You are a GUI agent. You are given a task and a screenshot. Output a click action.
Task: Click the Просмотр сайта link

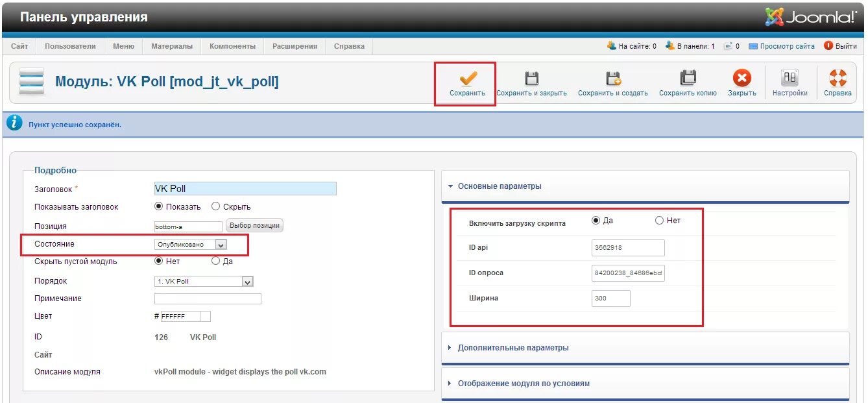[x=787, y=46]
